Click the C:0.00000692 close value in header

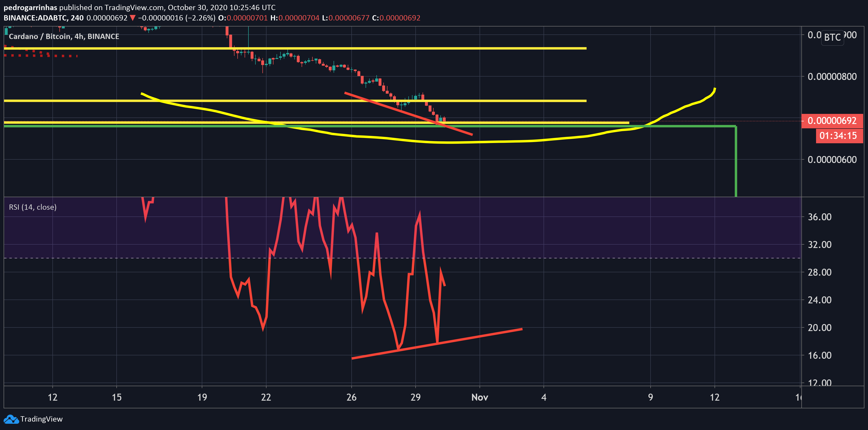click(396, 18)
